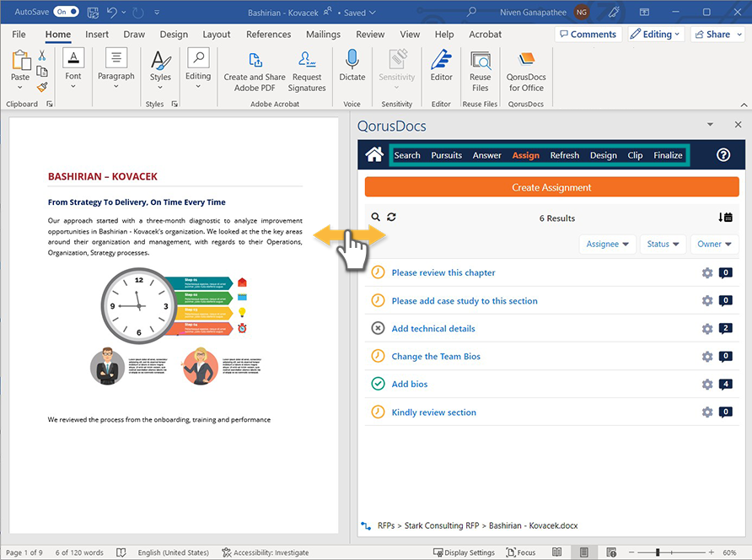This screenshot has height=560, width=752.
Task: Click the Create Assignment button
Action: [551, 187]
